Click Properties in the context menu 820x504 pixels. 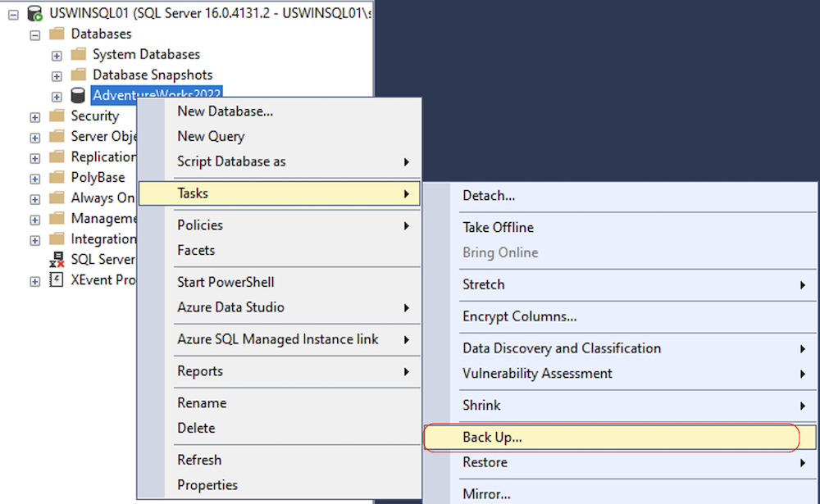click(x=207, y=485)
